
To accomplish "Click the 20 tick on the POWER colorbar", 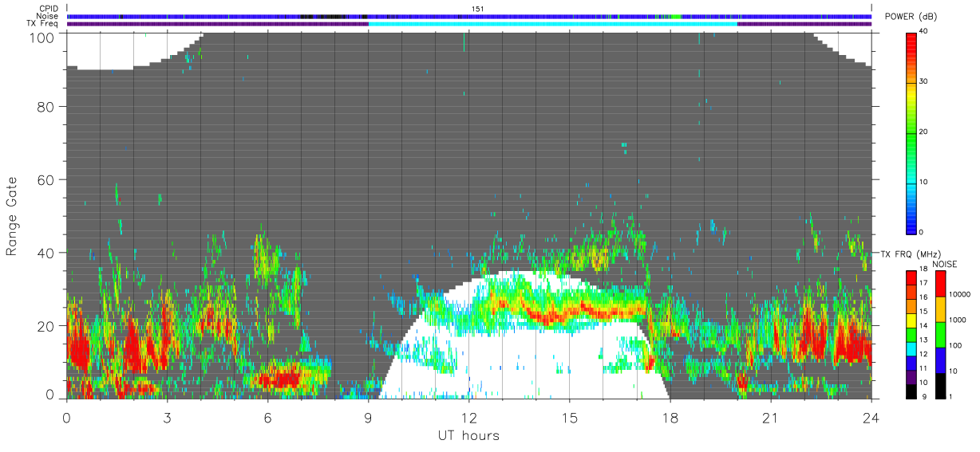I will tap(923, 132).
